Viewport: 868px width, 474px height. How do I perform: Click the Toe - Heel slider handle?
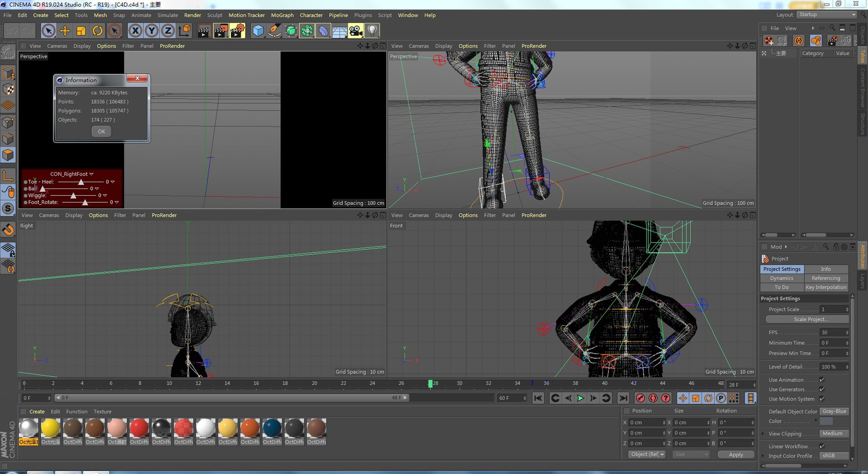point(81,182)
